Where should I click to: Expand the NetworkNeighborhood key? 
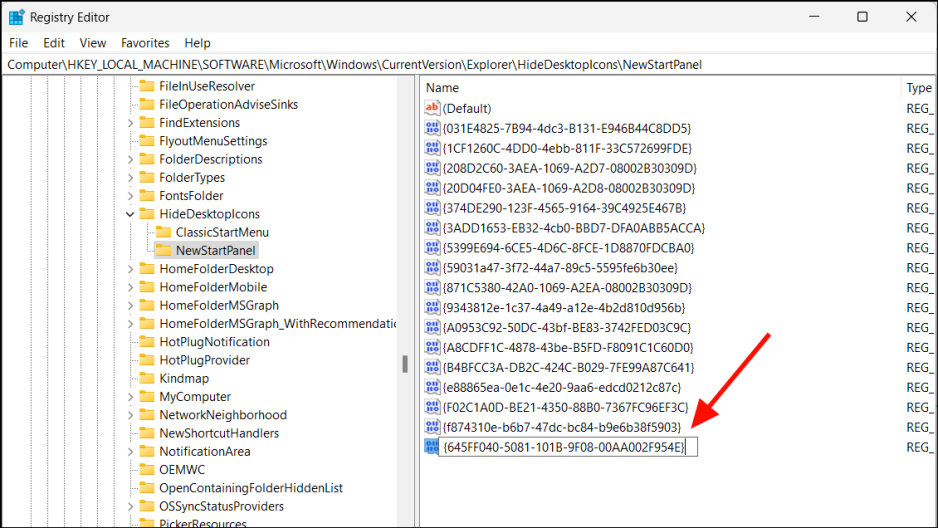pos(130,415)
